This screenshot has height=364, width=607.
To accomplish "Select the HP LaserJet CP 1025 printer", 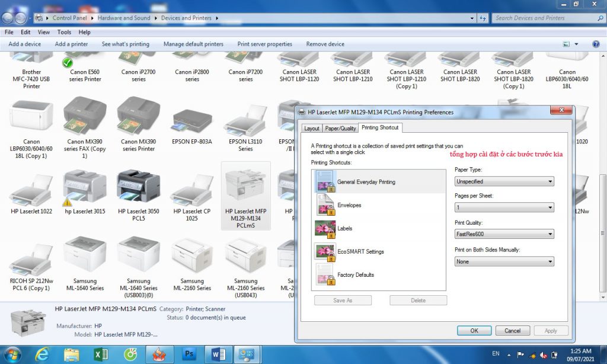I will click(x=192, y=197).
